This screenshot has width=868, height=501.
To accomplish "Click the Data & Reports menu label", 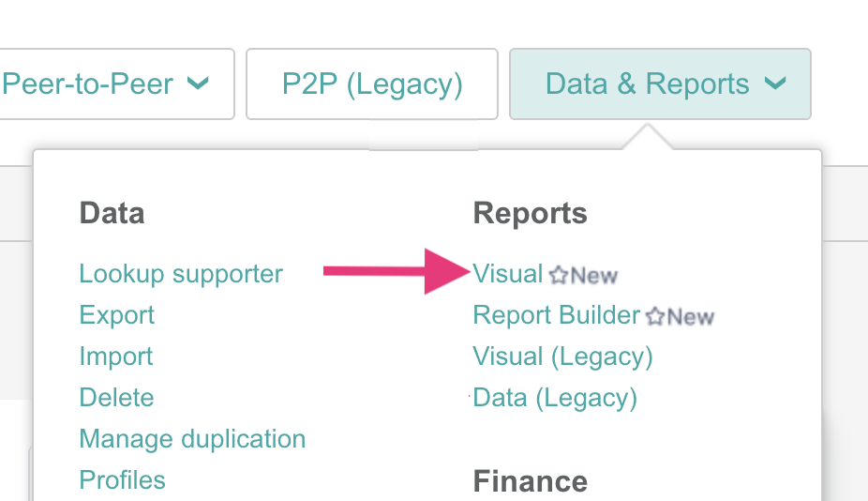I will (647, 83).
